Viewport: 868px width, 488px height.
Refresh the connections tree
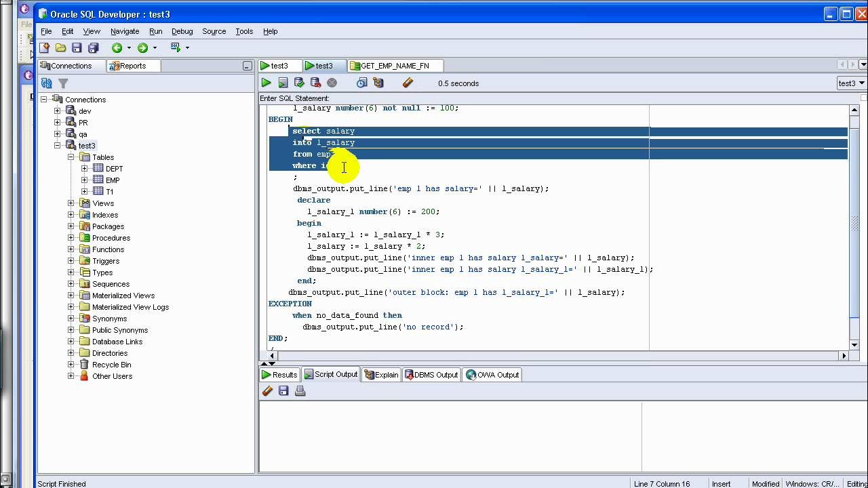46,83
